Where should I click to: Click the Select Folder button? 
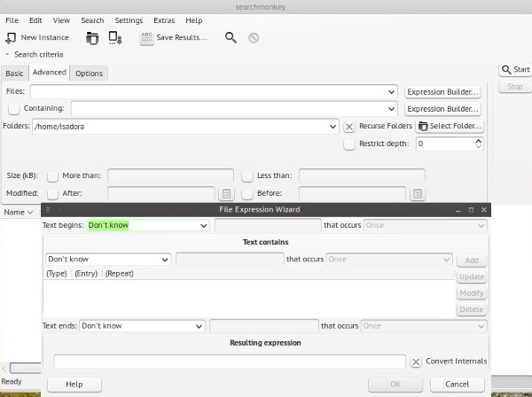point(450,126)
